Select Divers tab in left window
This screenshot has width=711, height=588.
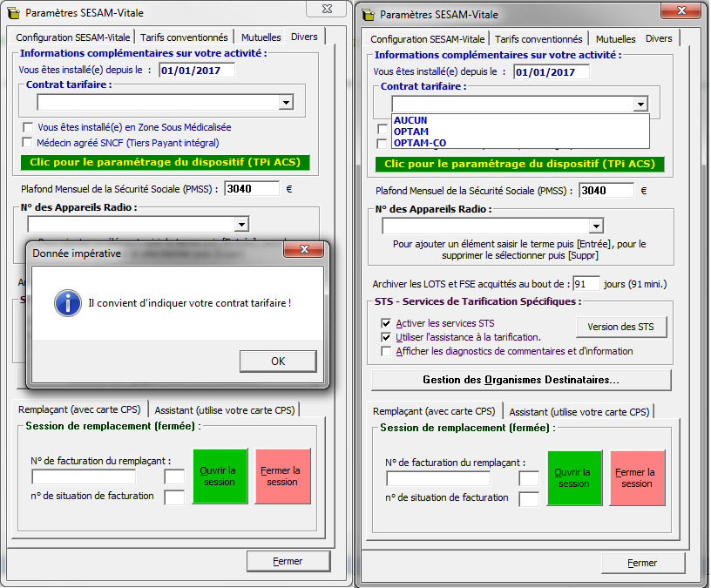(304, 37)
